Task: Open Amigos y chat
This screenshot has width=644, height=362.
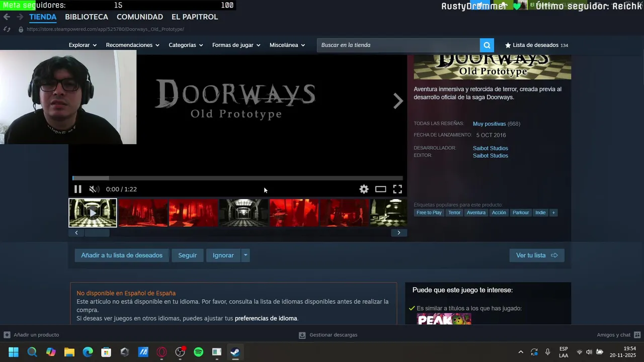Action: pyautogui.click(x=619, y=335)
